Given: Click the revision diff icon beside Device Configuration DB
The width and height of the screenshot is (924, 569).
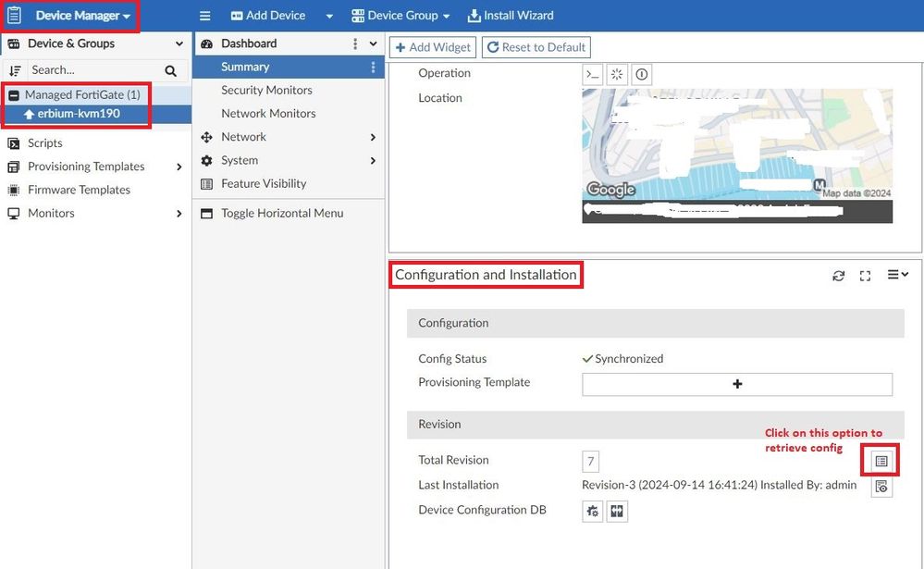Looking at the screenshot, I should pos(617,511).
